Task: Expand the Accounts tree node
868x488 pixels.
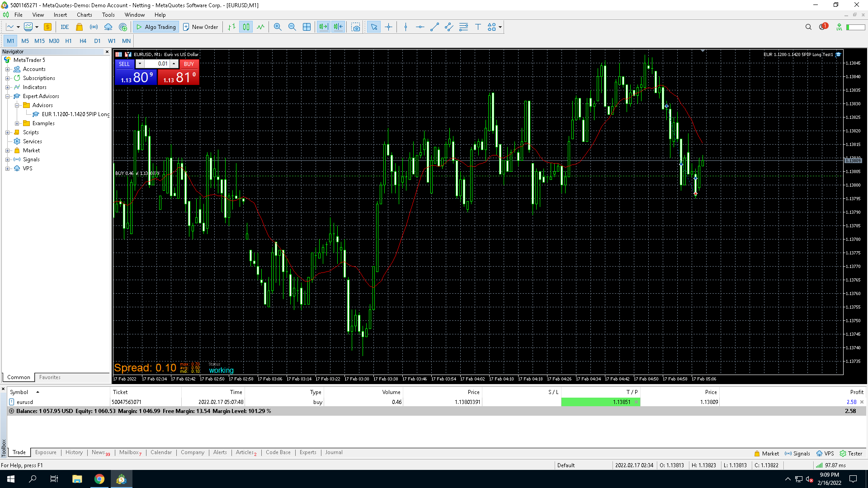Action: 8,69
